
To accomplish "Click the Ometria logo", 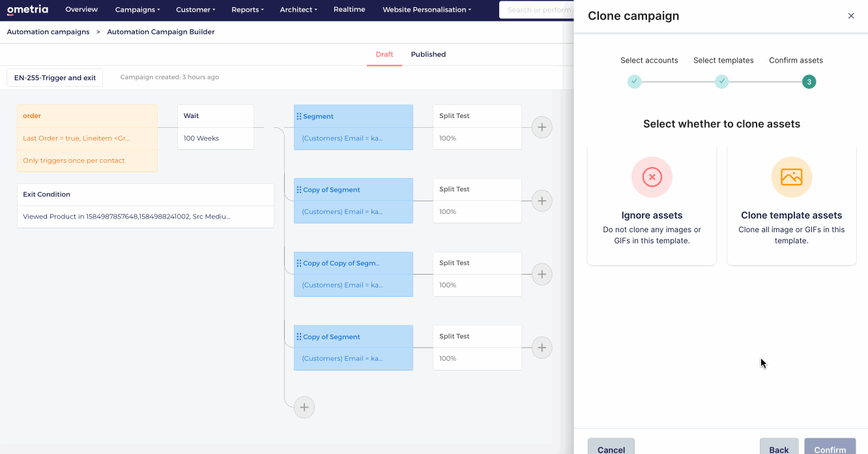I will click(28, 10).
